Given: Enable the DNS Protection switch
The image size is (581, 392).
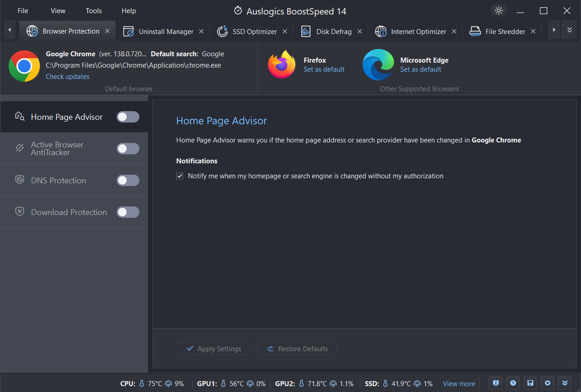Looking at the screenshot, I should click(x=128, y=180).
